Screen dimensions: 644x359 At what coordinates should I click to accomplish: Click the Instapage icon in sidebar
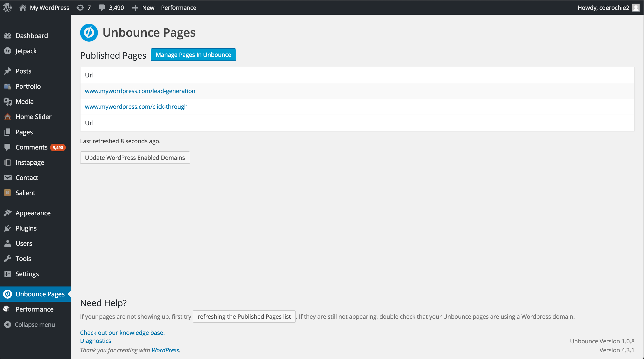point(8,162)
